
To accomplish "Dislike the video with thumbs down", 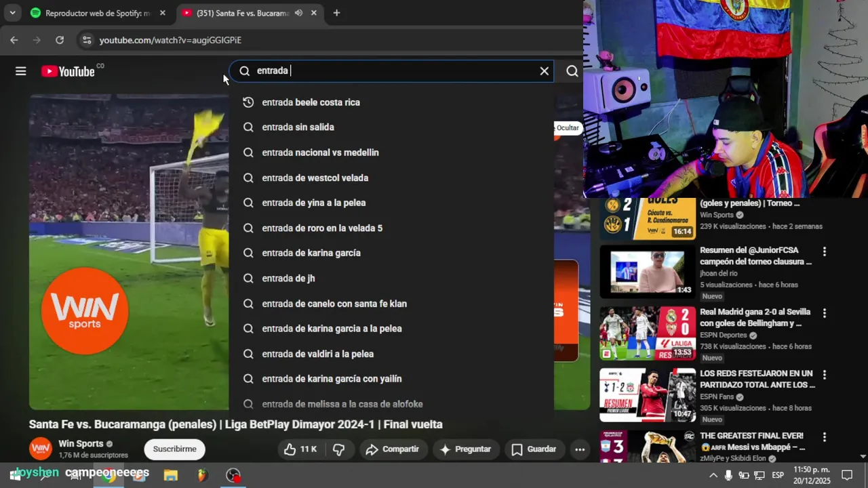I will pyautogui.click(x=339, y=449).
